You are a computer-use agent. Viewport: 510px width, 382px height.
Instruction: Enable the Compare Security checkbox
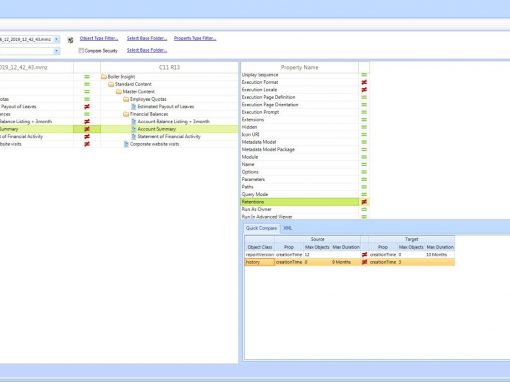[x=81, y=51]
